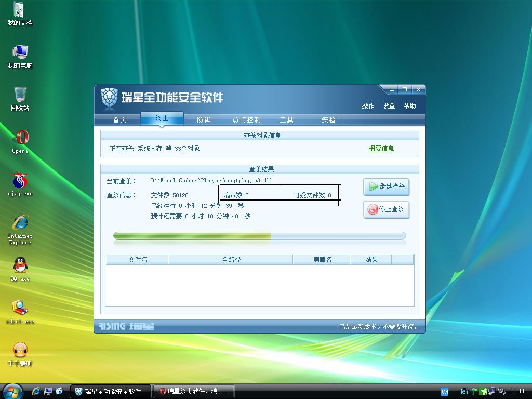This screenshot has width=532, height=399.
Task: Click the green puzzle-piece tray icon
Action: pos(483,392)
